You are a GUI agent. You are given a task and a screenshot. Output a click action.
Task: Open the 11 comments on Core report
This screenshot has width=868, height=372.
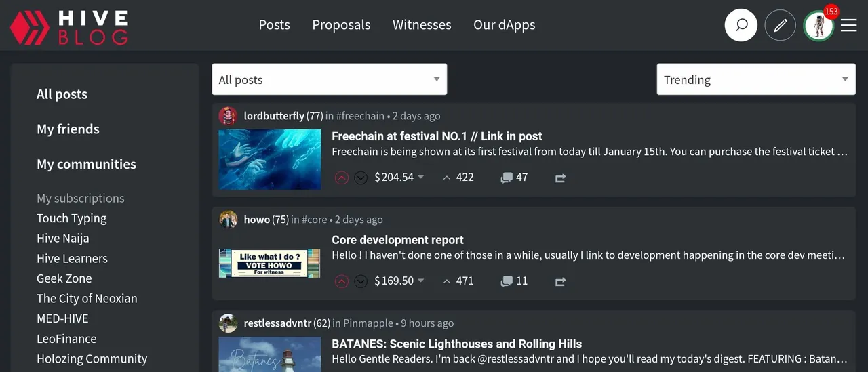pos(514,281)
